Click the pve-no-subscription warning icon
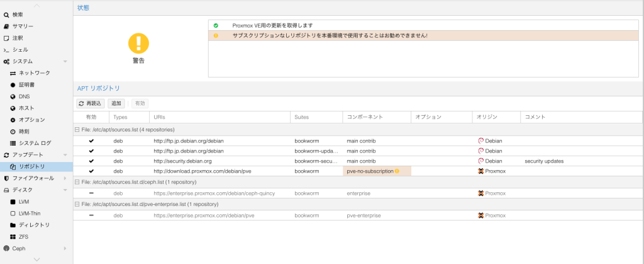Image resolution: width=644 pixels, height=264 pixels. (397, 171)
